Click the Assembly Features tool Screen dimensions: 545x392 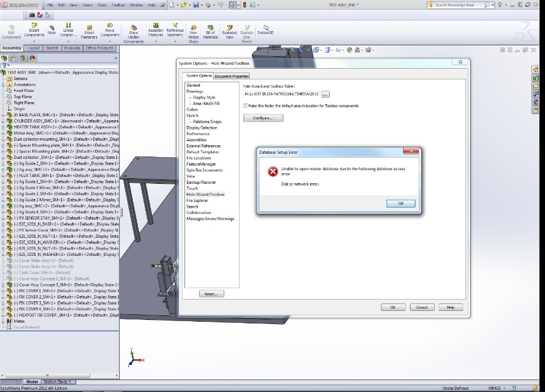156,30
